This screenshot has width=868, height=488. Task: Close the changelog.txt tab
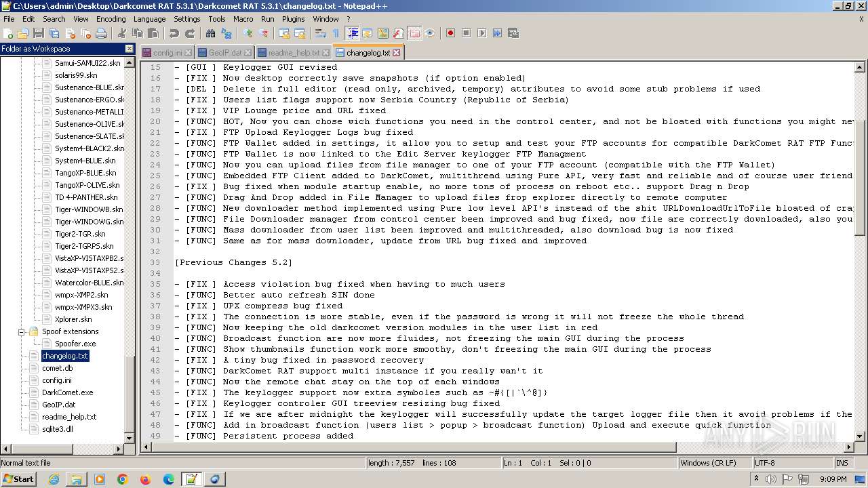[397, 52]
